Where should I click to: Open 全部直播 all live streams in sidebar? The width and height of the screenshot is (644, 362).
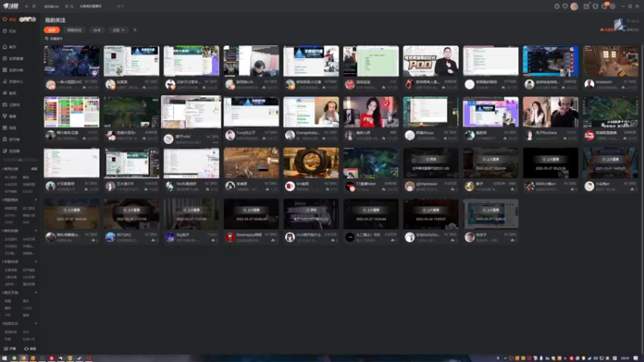pos(13,59)
